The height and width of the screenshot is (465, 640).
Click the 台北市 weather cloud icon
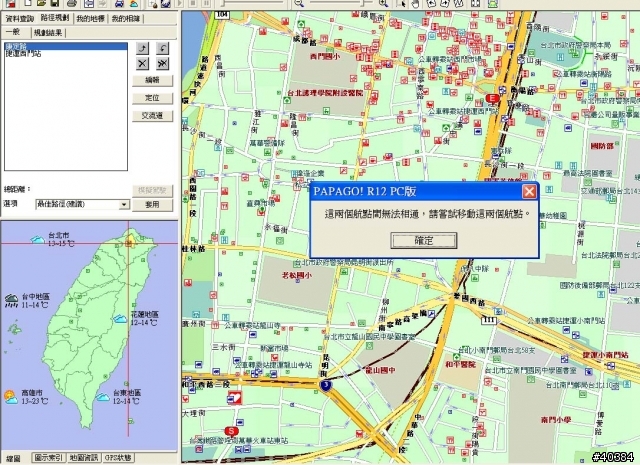[x=38, y=239]
